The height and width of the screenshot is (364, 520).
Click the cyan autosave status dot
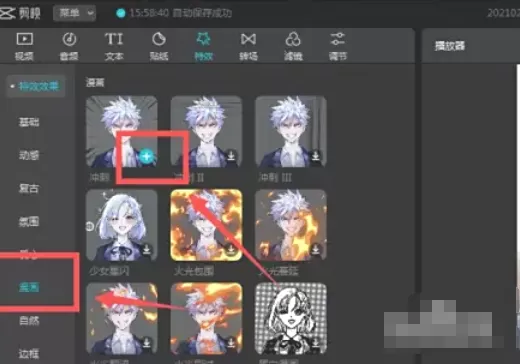[120, 13]
